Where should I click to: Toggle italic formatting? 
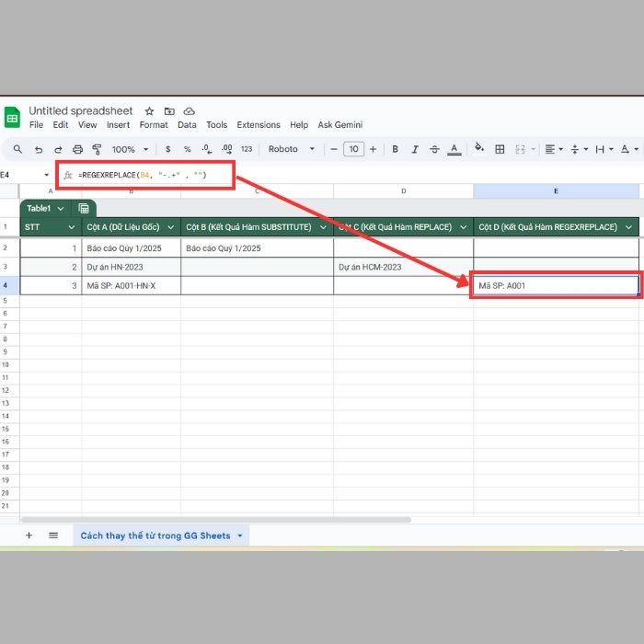click(x=415, y=149)
